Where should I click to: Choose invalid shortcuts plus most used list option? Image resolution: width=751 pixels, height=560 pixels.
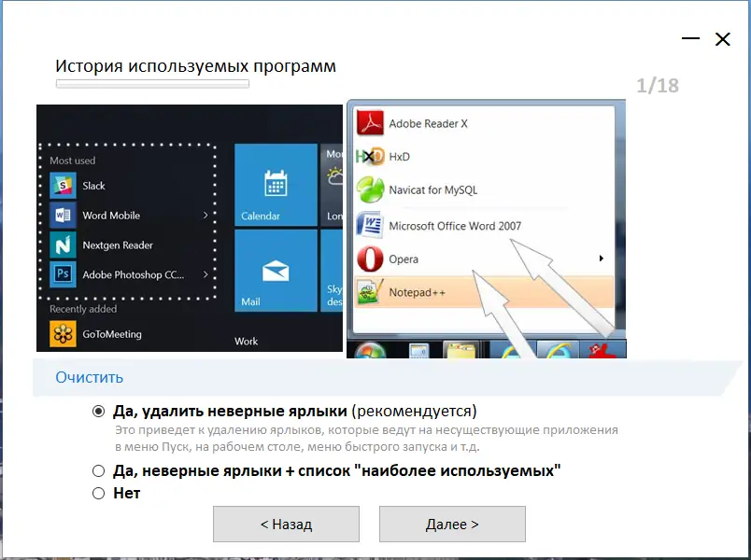coord(98,471)
